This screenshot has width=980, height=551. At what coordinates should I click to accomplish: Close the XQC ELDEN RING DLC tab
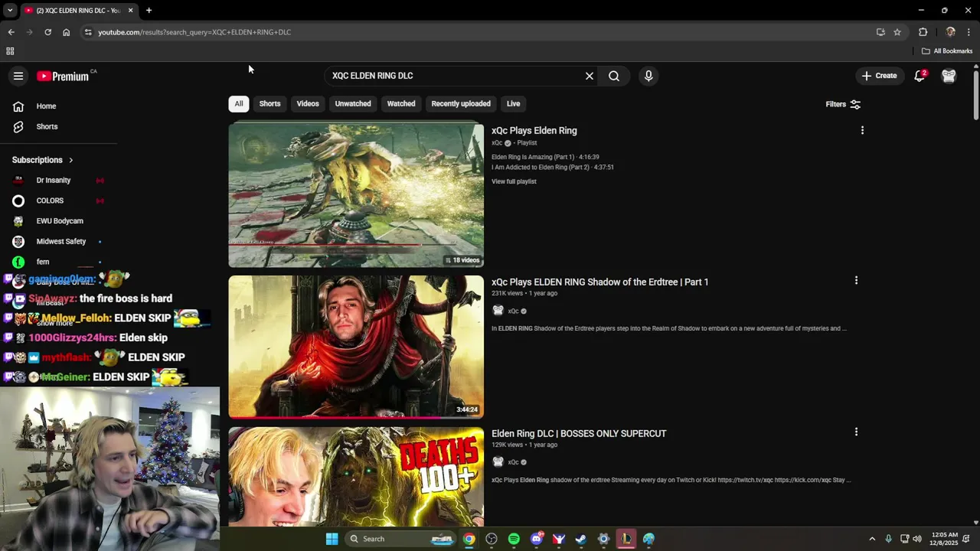pyautogui.click(x=130, y=11)
